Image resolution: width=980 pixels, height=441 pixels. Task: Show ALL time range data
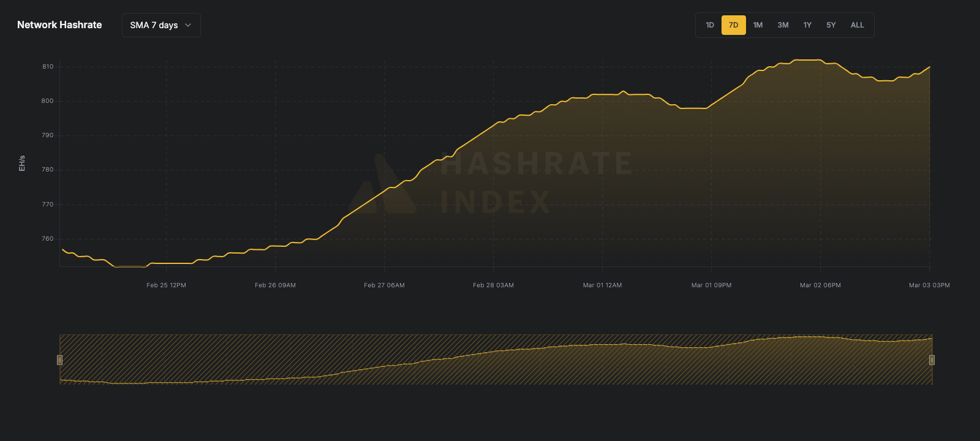click(858, 25)
